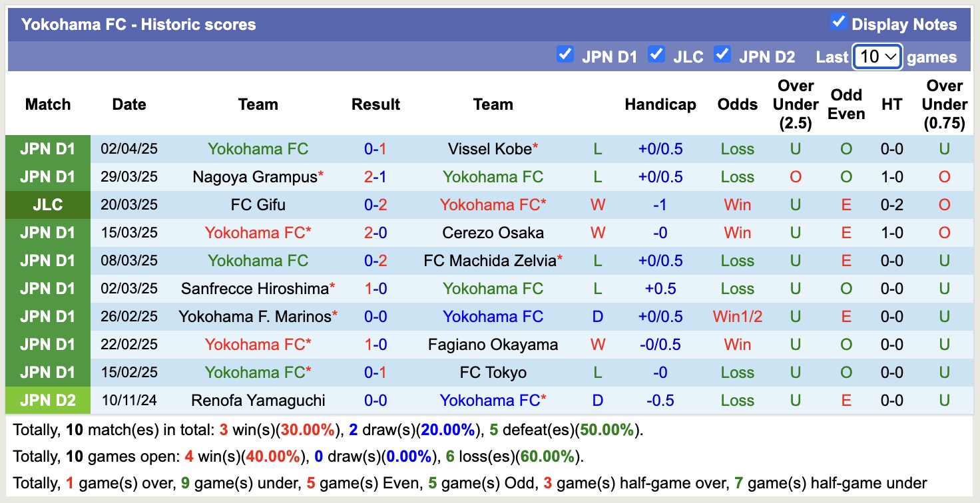The image size is (980, 503).
Task: Click the JPN D1 badge on the Fagiano Okayama row
Action: (47, 345)
